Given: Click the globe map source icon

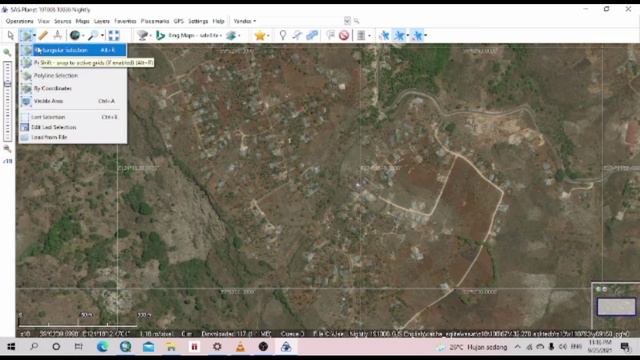Looking at the screenshot, I should 74,36.
